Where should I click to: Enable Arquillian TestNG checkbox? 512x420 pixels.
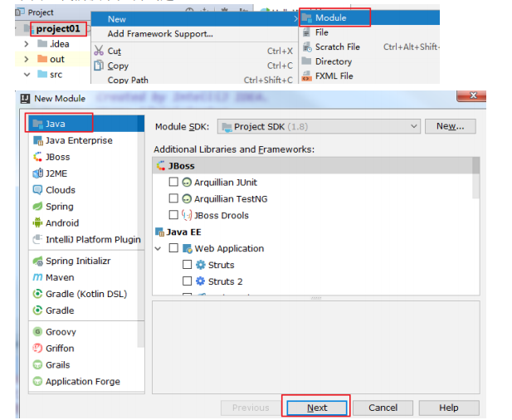tap(173, 198)
